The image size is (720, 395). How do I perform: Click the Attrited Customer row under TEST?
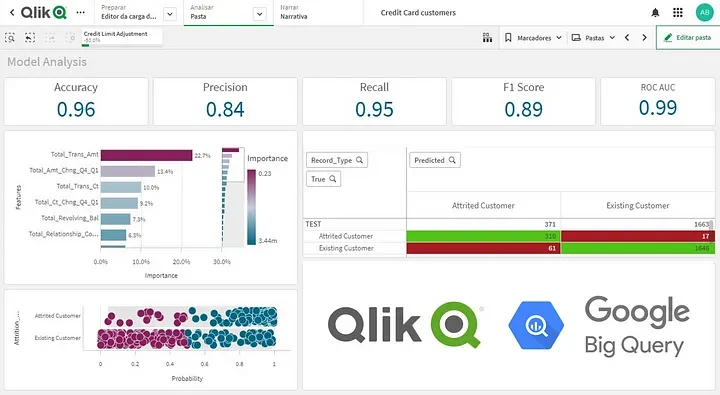[346, 236]
